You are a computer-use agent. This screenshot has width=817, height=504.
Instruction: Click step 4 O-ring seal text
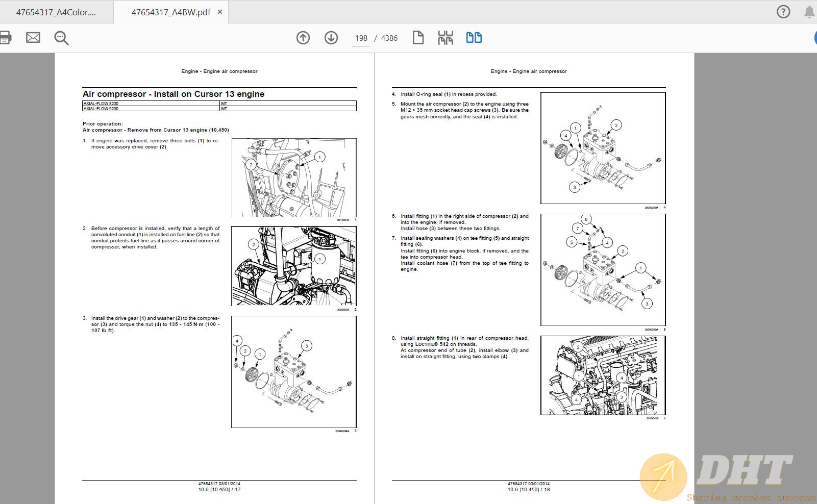coord(449,94)
